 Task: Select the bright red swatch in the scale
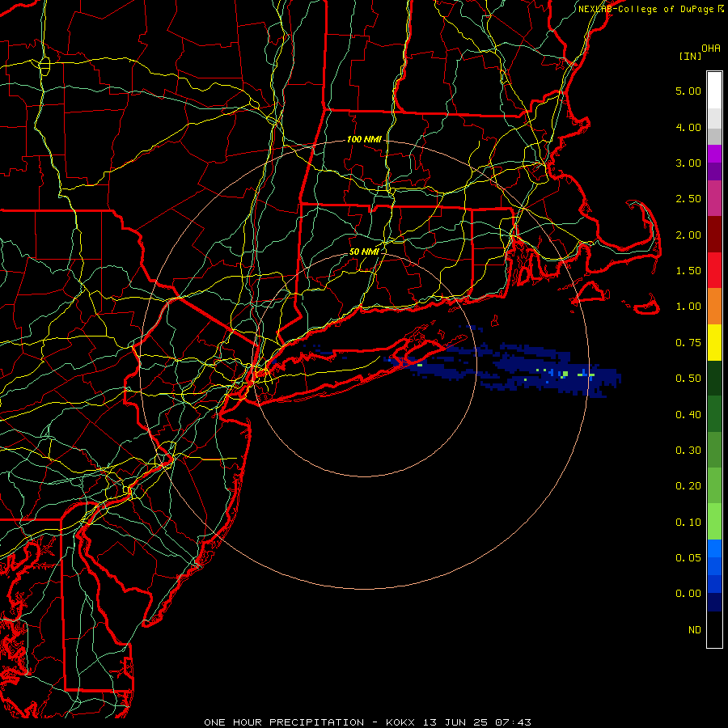pyautogui.click(x=714, y=270)
